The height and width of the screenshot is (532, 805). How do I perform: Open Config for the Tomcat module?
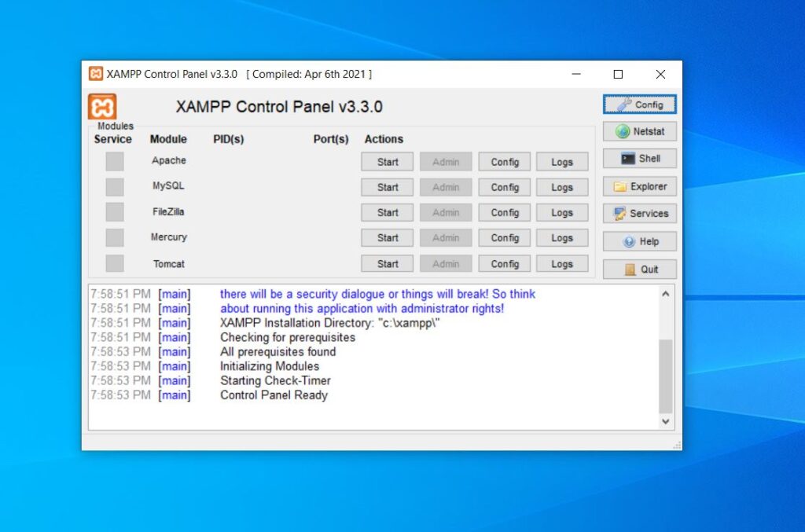pos(504,264)
